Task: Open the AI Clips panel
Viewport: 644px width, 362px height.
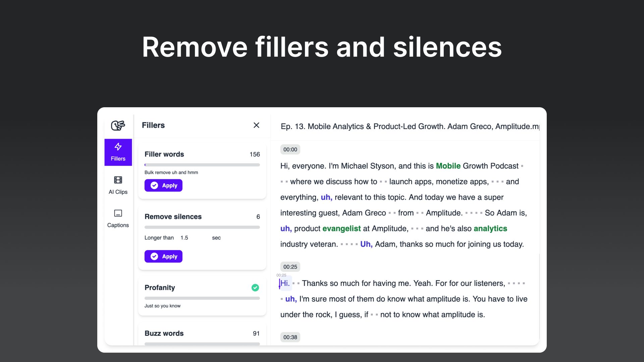Action: point(118,184)
